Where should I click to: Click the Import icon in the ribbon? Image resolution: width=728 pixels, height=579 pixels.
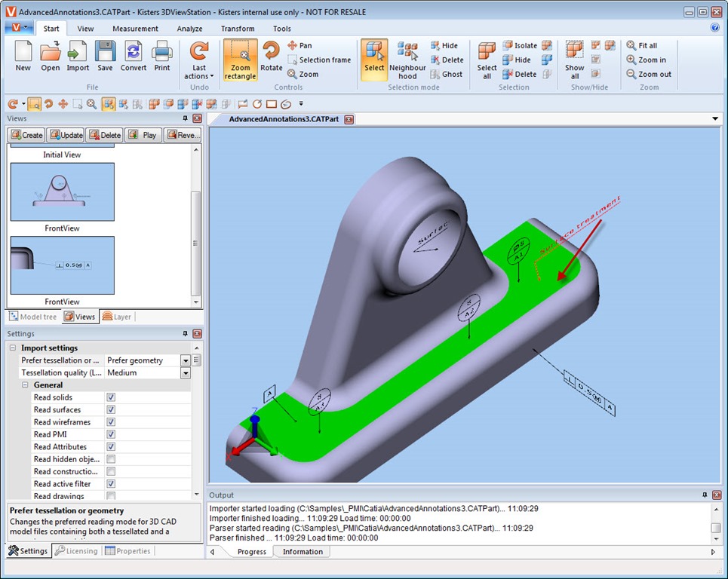click(78, 56)
